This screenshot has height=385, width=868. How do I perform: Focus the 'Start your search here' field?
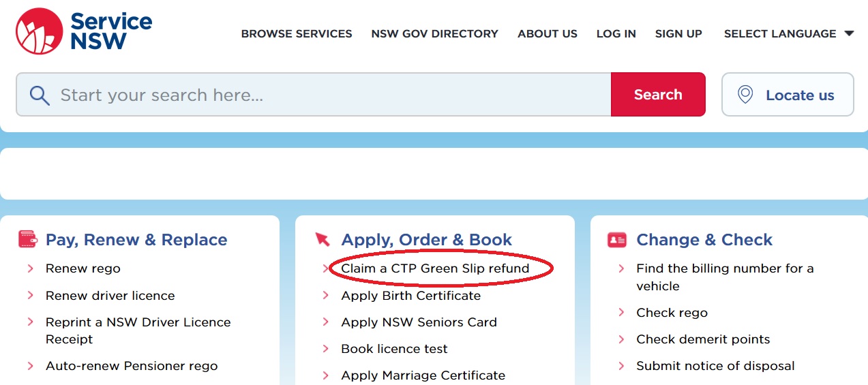(x=327, y=95)
